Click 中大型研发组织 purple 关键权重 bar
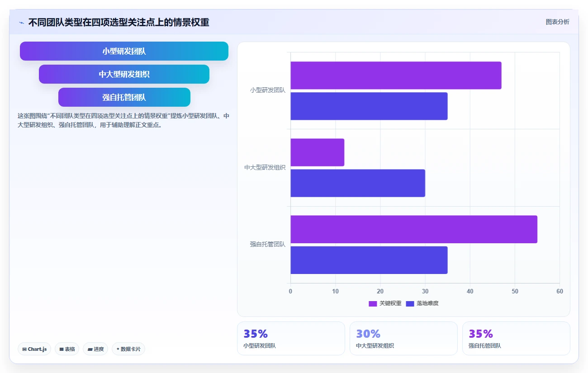 317,152
